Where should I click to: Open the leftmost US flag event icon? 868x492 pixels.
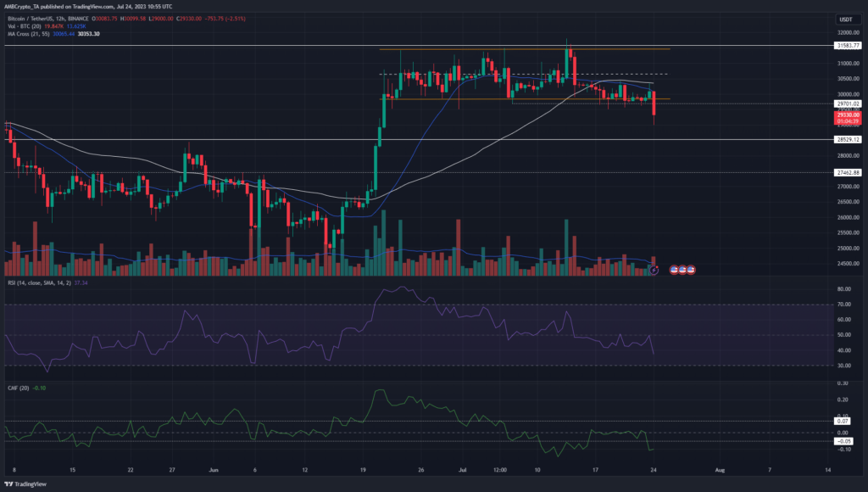click(674, 269)
